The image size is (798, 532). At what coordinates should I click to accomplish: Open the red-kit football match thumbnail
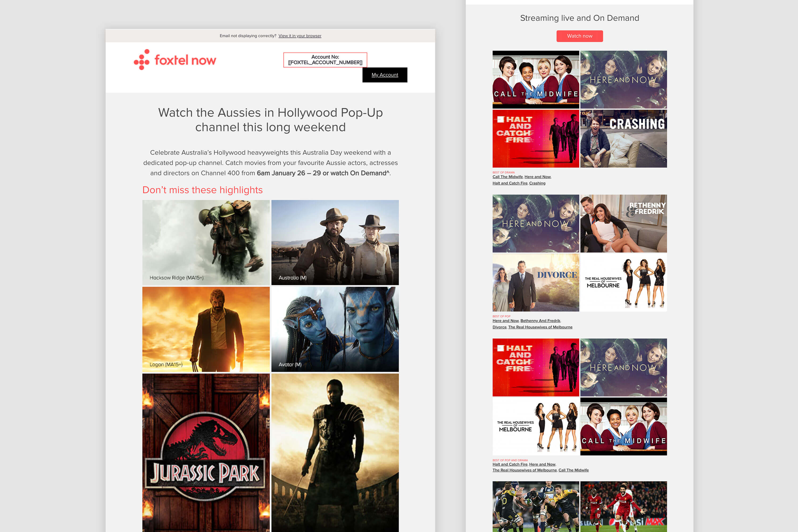click(624, 506)
